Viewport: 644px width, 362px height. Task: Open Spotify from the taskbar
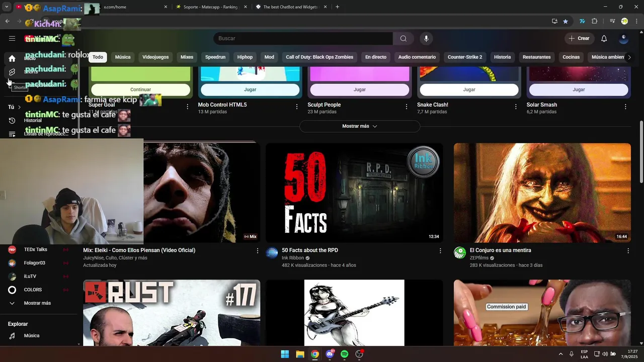[344, 354]
